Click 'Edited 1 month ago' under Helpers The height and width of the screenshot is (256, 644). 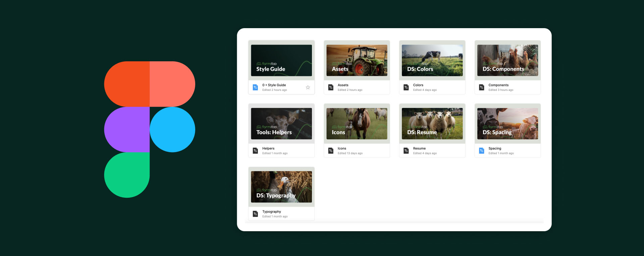pos(275,153)
